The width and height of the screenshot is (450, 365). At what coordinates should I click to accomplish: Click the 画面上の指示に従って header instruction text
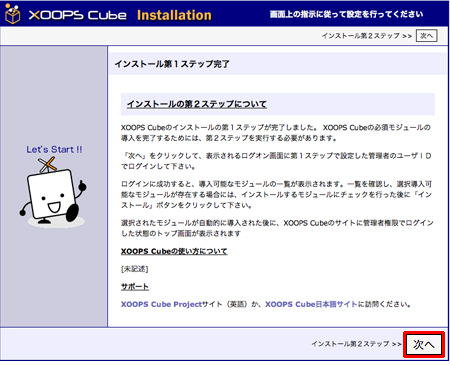click(x=347, y=14)
